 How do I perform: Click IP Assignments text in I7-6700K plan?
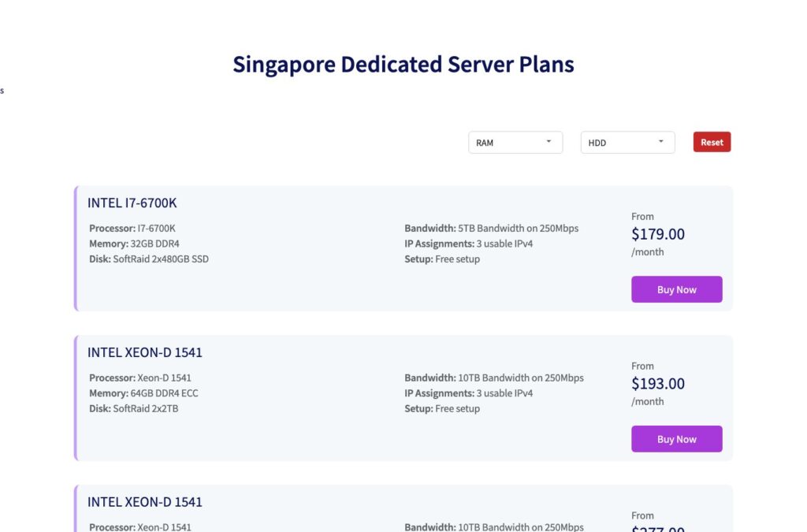point(468,244)
